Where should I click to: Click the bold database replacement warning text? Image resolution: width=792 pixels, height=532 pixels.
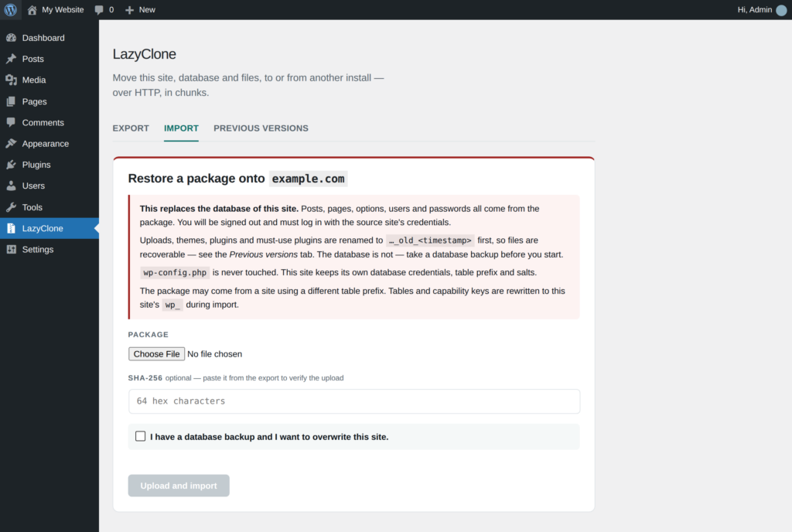coord(219,209)
